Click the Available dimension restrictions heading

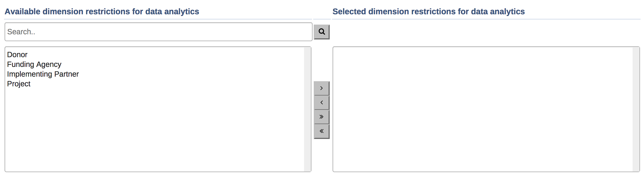[x=102, y=11]
